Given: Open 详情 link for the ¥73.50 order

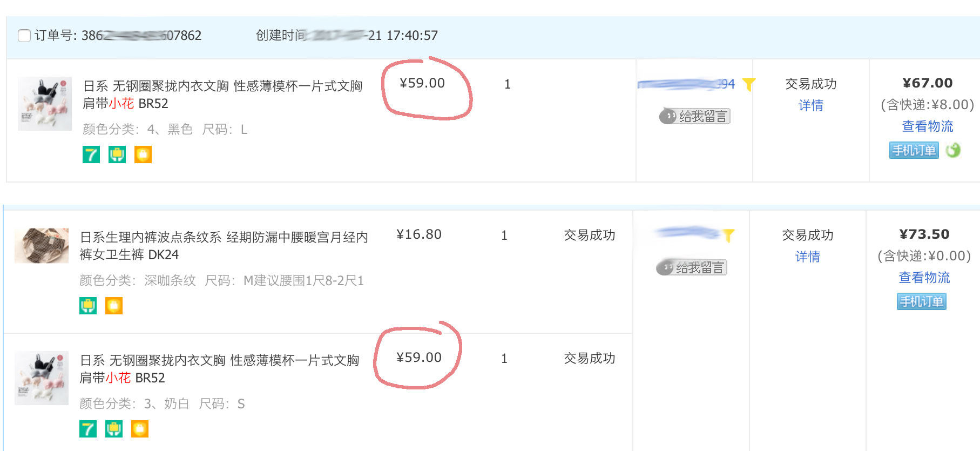Looking at the screenshot, I should pos(807,257).
